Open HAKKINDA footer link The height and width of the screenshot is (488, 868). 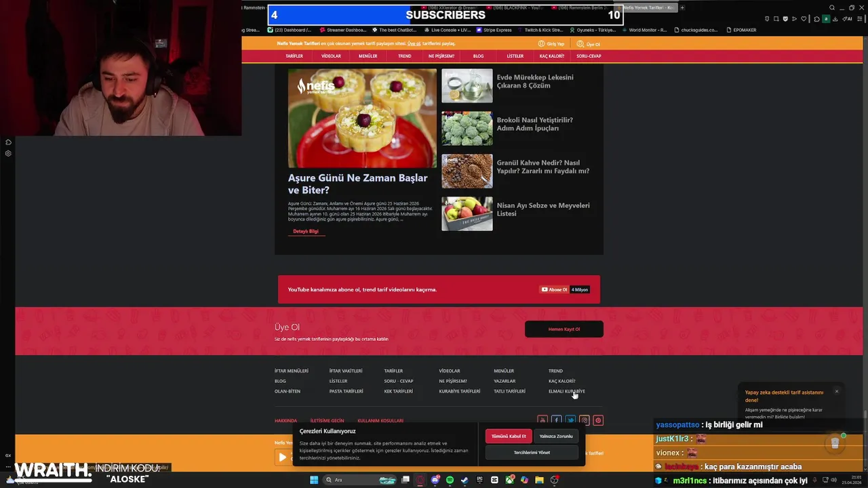click(285, 421)
